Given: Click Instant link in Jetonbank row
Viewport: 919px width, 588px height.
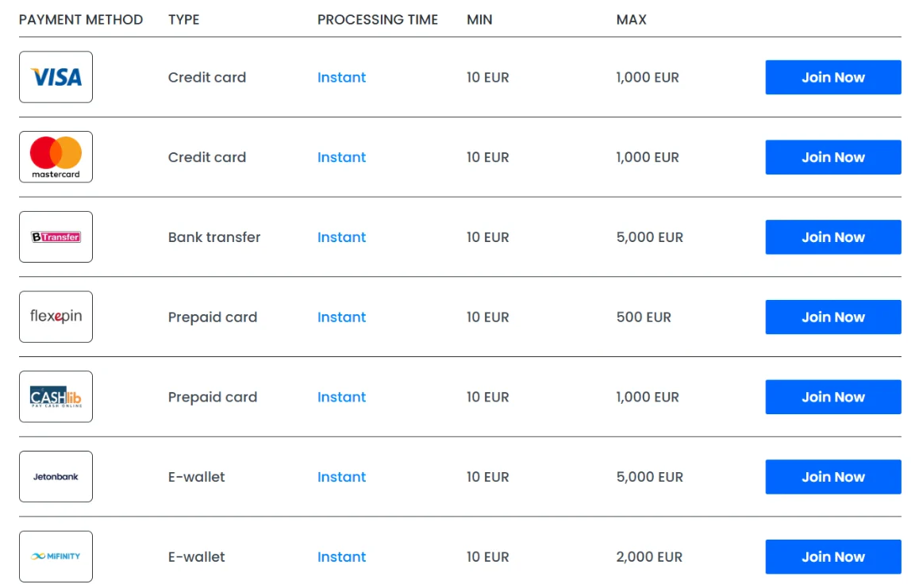Looking at the screenshot, I should click(x=342, y=477).
